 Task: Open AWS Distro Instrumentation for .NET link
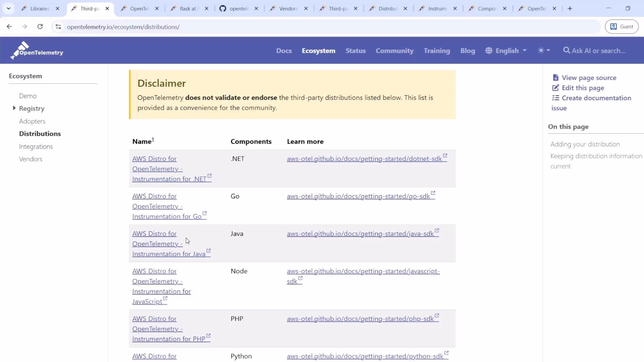point(172,169)
